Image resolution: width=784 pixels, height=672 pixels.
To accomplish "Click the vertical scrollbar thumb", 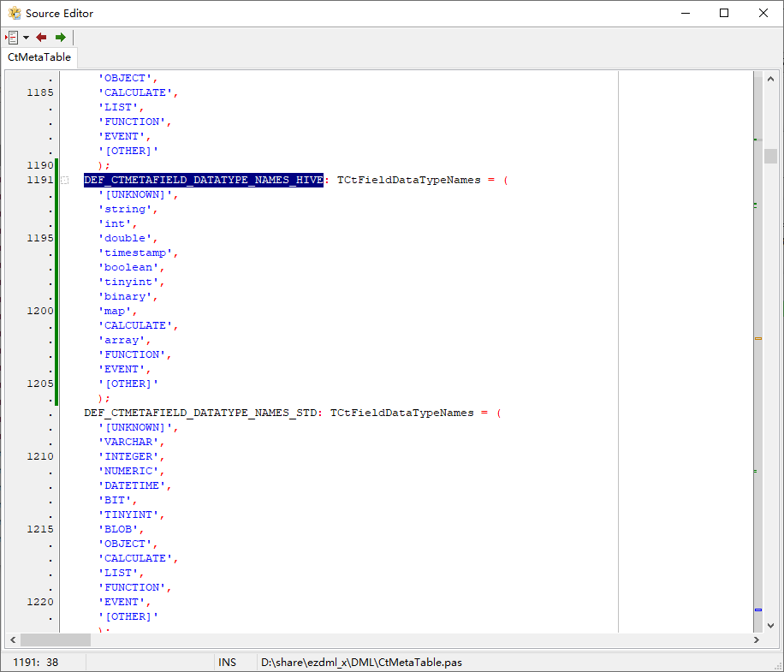I will [770, 156].
